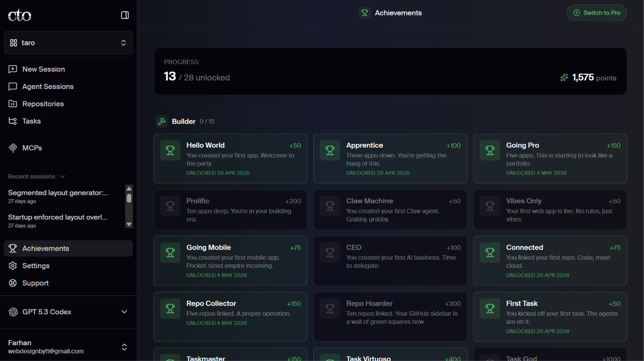Click the Repo Collector achievement title

[212, 303]
